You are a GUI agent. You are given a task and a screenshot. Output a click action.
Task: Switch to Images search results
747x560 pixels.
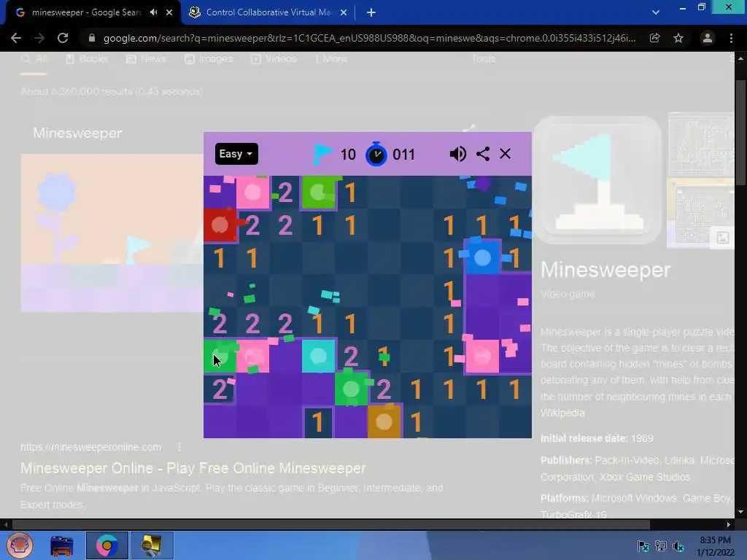tap(209, 59)
